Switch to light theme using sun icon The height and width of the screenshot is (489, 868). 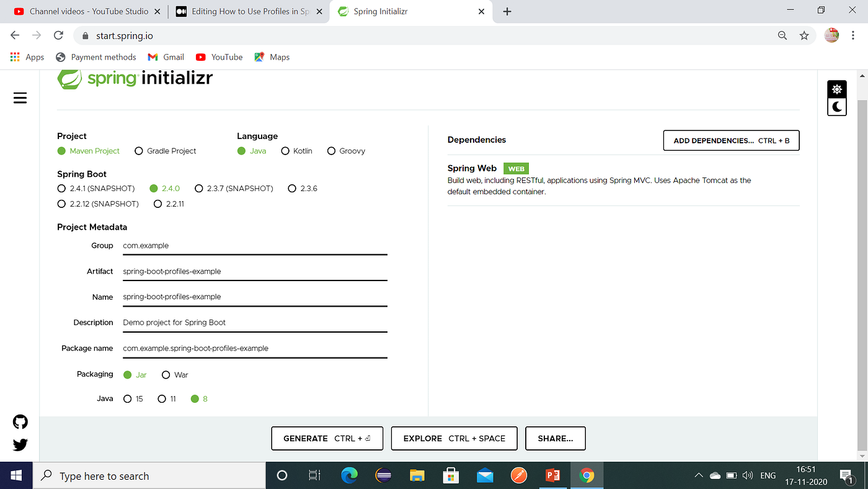tap(836, 89)
